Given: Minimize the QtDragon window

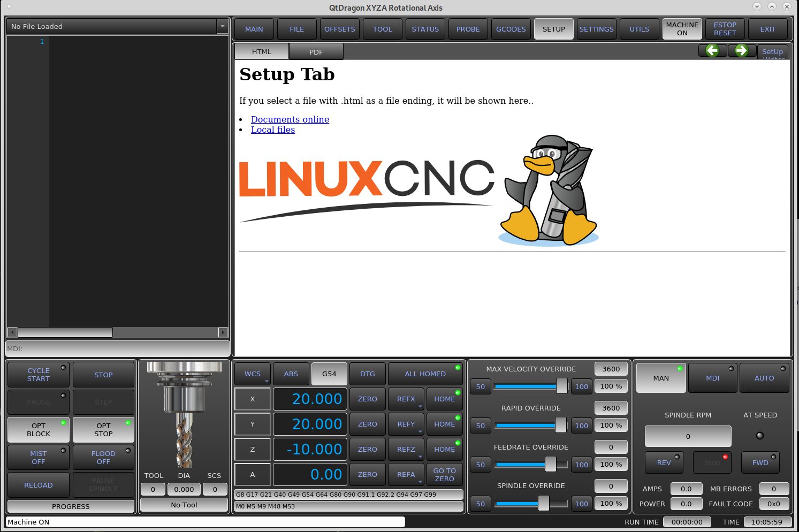Looking at the screenshot, I should tap(757, 6).
